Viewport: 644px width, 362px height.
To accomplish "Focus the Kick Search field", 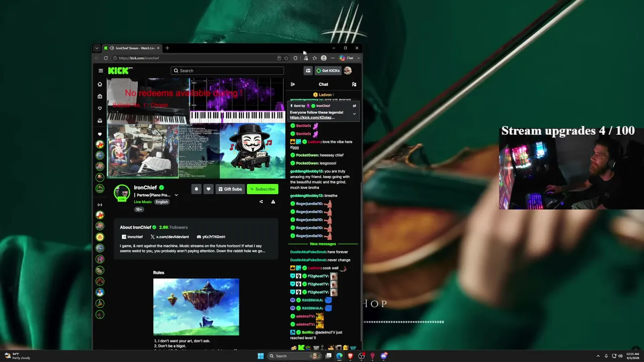I will [227, 71].
